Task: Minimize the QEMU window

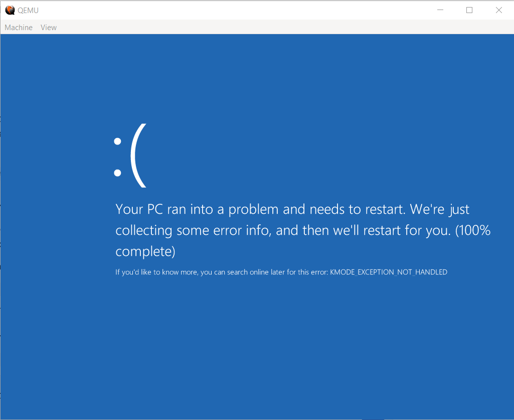Action: (440, 10)
